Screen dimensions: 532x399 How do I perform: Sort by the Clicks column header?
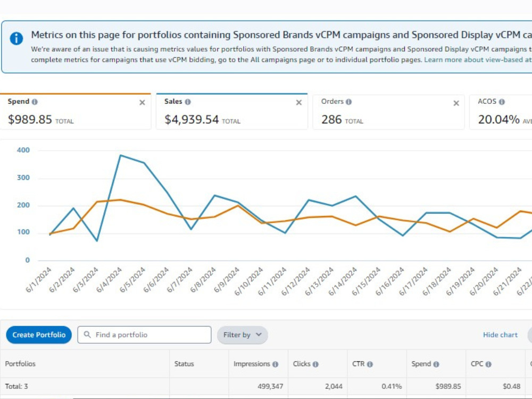tap(302, 364)
